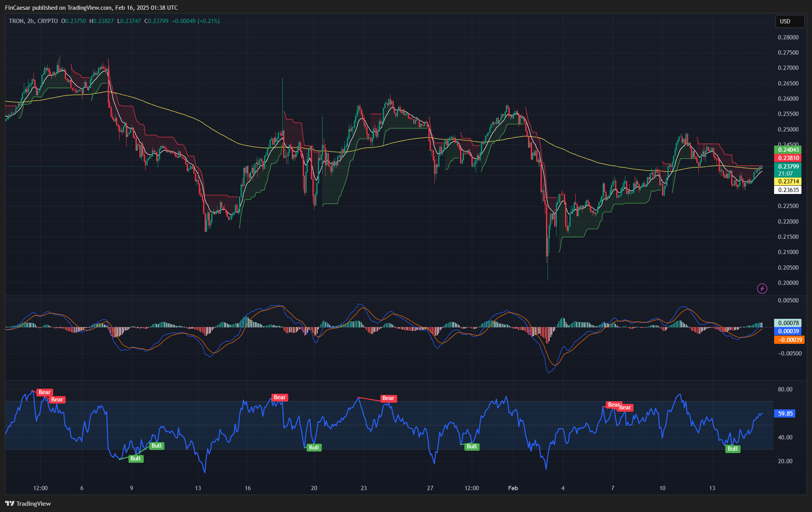Click the white 0.23635 price label

(788, 190)
